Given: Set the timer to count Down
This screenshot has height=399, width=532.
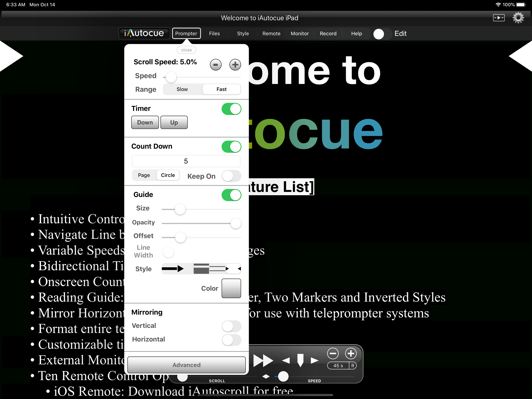Looking at the screenshot, I should tap(145, 122).
